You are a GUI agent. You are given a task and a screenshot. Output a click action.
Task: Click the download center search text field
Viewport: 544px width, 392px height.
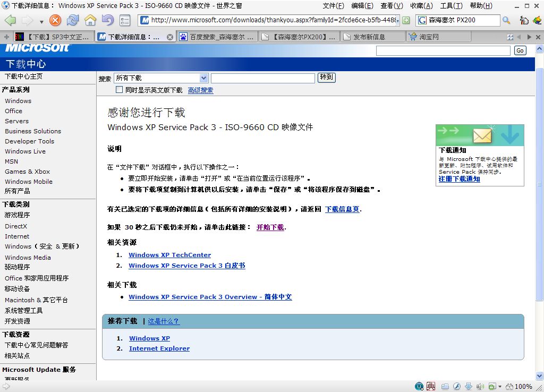263,78
